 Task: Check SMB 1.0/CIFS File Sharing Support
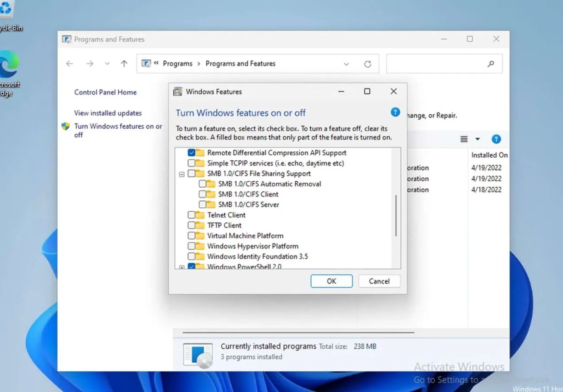click(192, 173)
